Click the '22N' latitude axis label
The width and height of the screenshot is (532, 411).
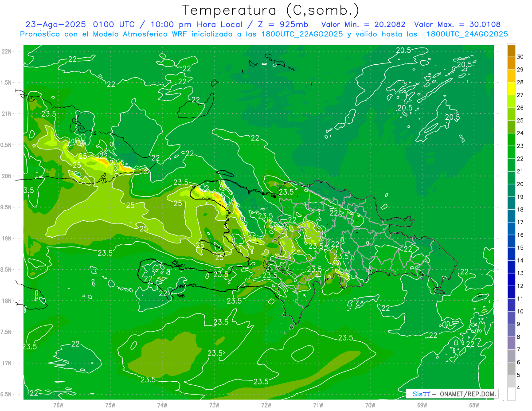(7, 51)
